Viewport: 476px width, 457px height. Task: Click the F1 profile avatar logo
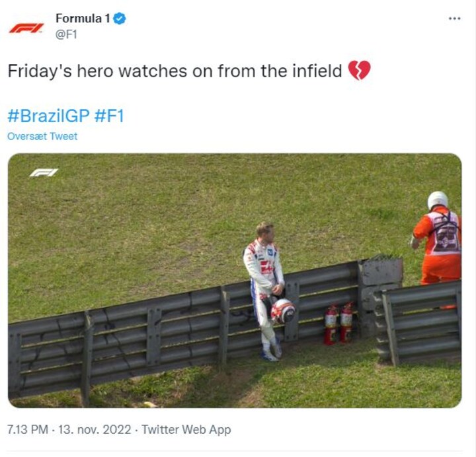pos(26,27)
